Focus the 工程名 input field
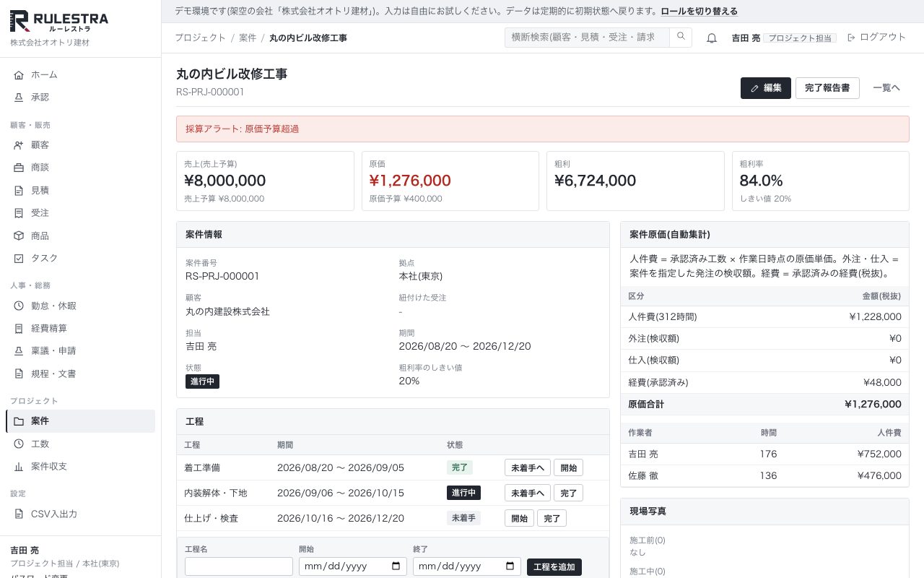Screen dimensions: 924x578 tap(239, 566)
